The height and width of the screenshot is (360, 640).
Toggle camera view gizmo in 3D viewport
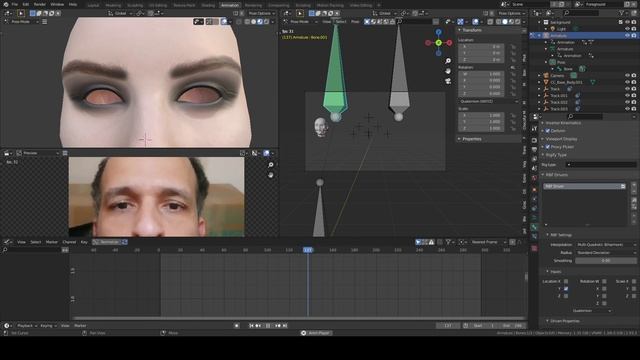tap(448, 81)
